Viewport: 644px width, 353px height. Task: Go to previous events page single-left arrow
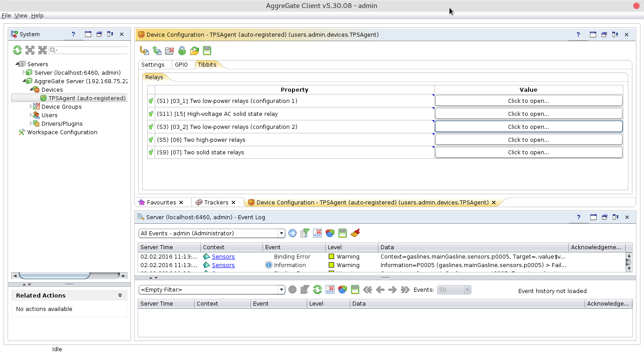tap(380, 289)
